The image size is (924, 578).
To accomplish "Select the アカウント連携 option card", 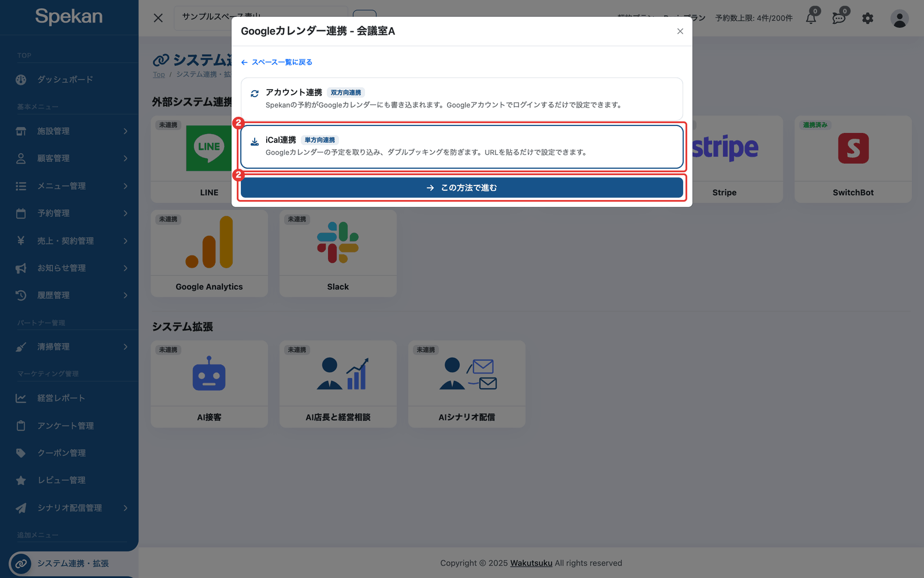I will (x=462, y=99).
